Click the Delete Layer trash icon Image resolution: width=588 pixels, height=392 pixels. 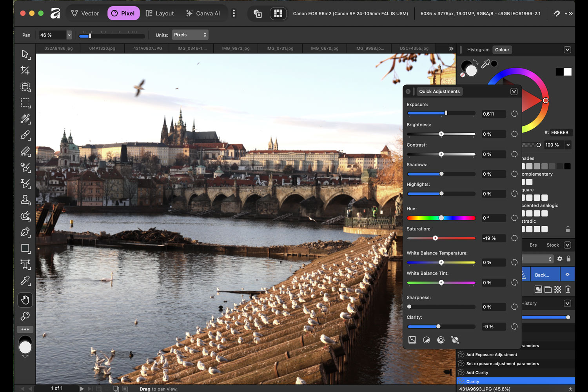(x=568, y=289)
